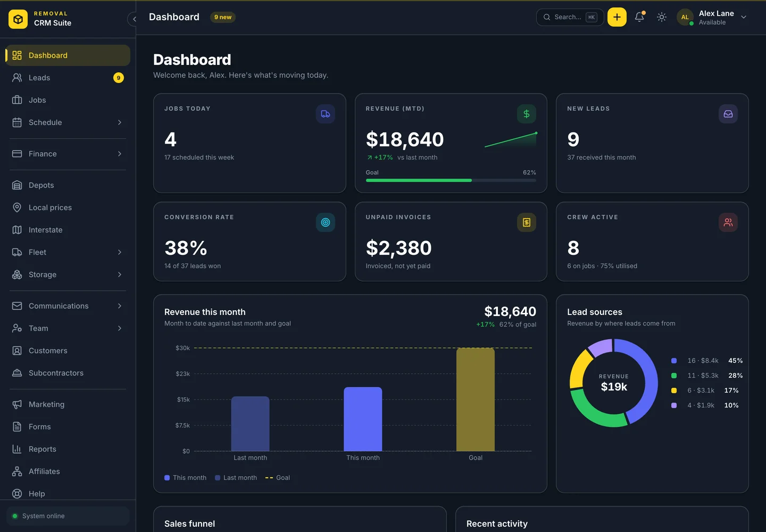Click the Storage boxes icon

[17, 275]
